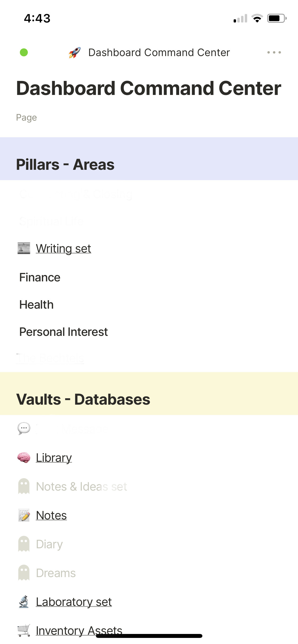Tap the Pillars - Areas heading
298x644 pixels.
[x=65, y=165]
